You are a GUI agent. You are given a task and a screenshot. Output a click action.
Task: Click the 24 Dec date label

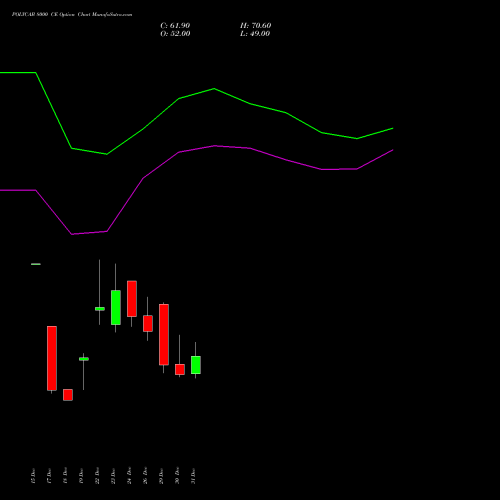129,476
